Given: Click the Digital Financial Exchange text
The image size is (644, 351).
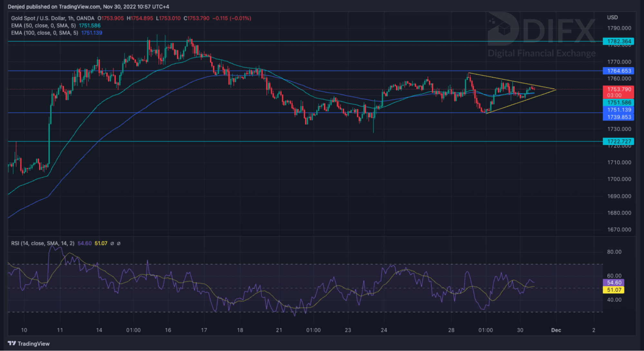Looking at the screenshot, I should pos(542,53).
